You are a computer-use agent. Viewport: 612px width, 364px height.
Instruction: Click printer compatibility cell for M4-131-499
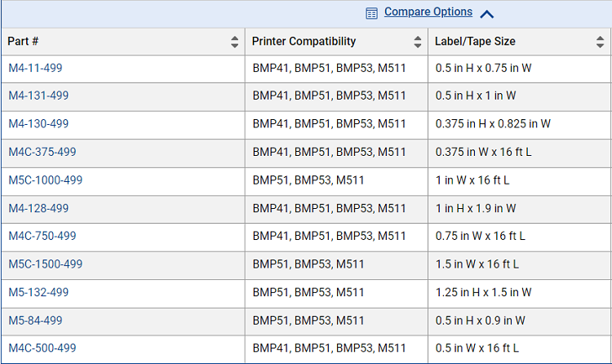click(x=336, y=96)
